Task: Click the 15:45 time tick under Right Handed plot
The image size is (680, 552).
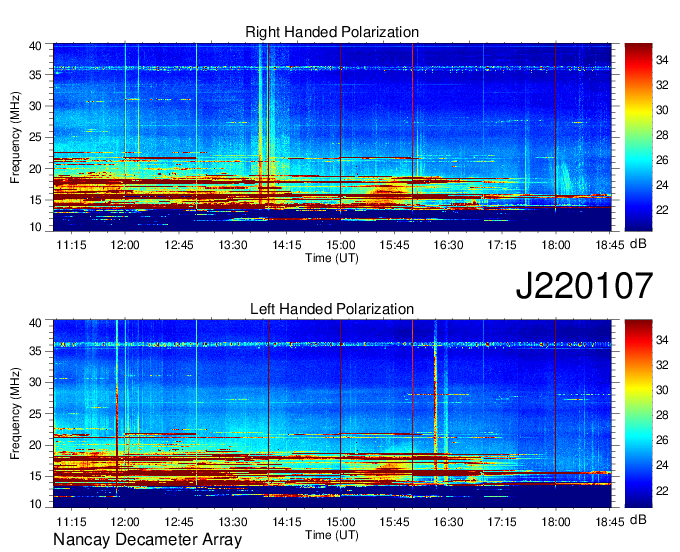Action: click(394, 245)
